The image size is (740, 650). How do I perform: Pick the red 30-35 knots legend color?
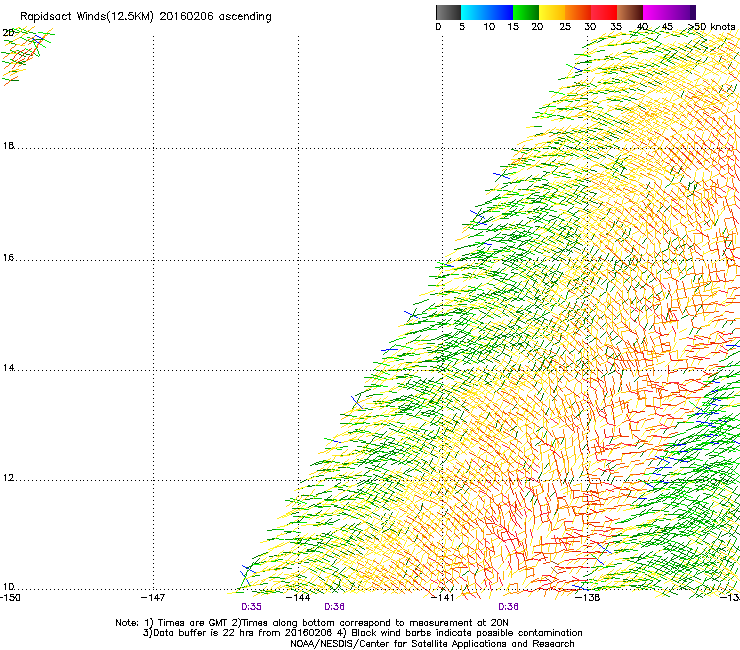click(x=604, y=12)
